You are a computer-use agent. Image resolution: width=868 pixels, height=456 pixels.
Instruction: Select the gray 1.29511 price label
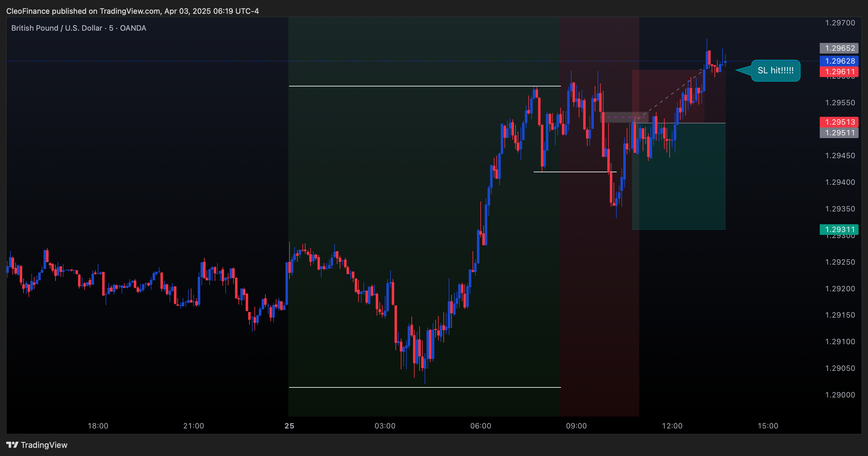(839, 133)
